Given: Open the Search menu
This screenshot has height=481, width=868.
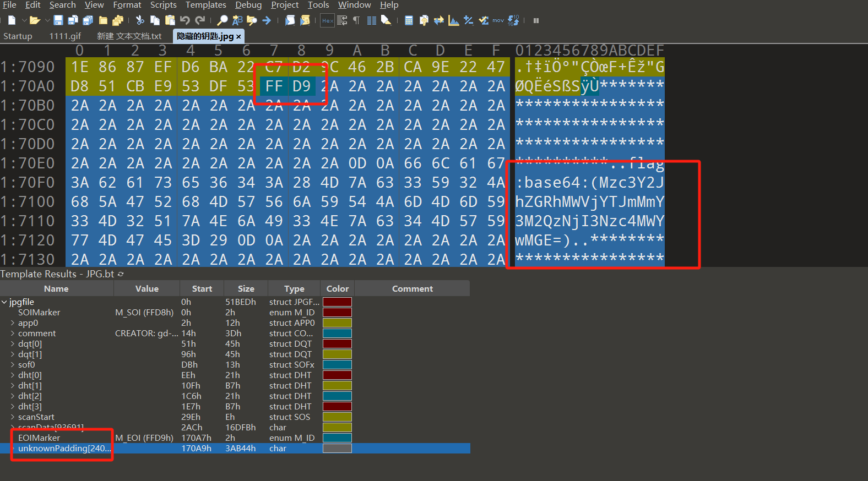Looking at the screenshot, I should pos(62,5).
